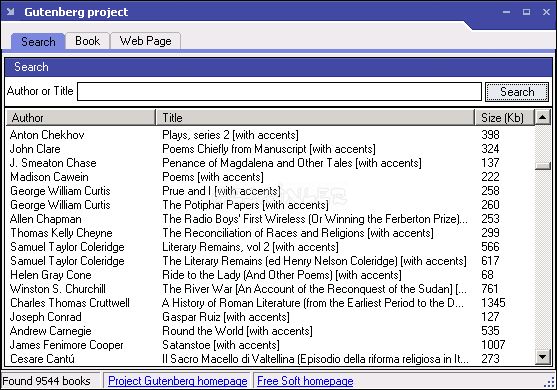Select the Allen Chapman row

[x=270, y=219]
